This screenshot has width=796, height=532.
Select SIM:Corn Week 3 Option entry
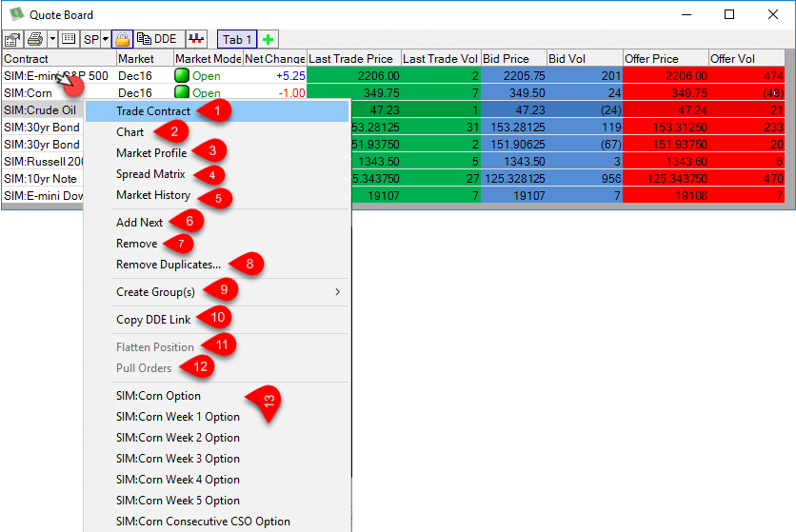(x=177, y=459)
